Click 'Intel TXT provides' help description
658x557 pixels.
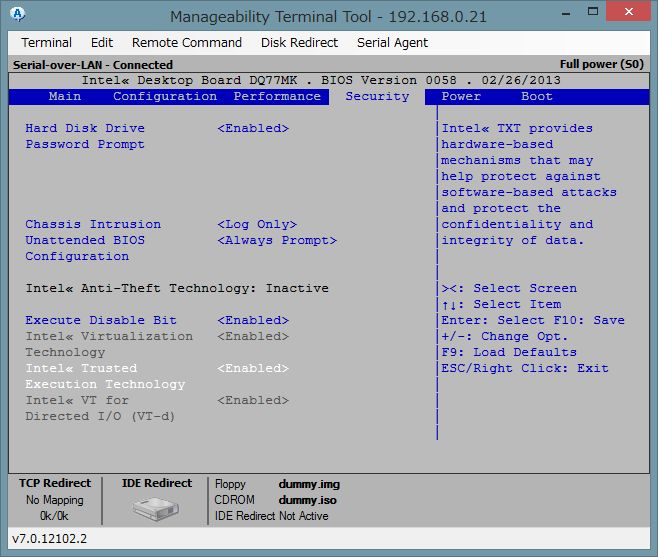[x=517, y=128]
